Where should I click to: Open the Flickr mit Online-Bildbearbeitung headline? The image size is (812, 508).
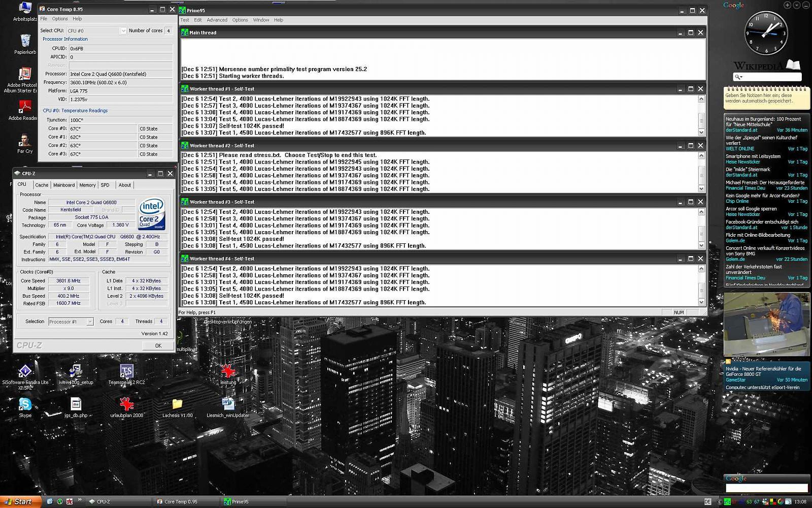[x=758, y=235]
